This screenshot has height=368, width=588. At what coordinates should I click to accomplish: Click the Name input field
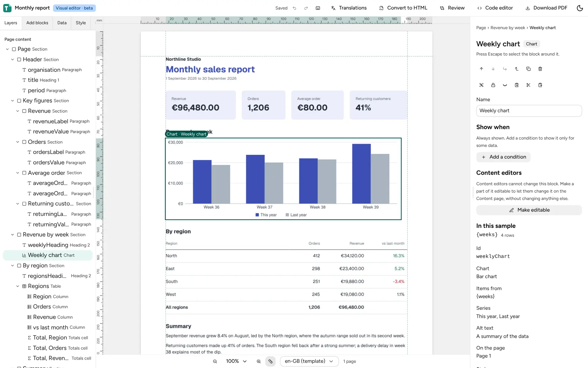(529, 111)
